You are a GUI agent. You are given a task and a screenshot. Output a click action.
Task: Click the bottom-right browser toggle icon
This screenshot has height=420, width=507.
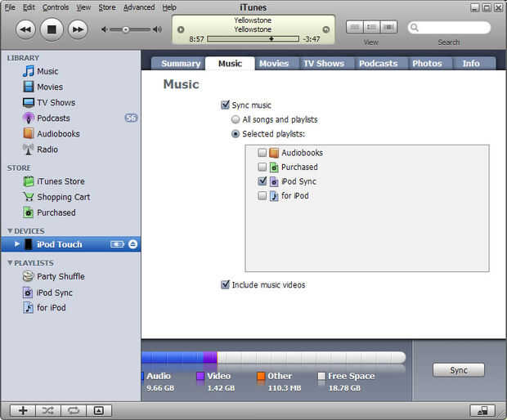click(x=482, y=410)
